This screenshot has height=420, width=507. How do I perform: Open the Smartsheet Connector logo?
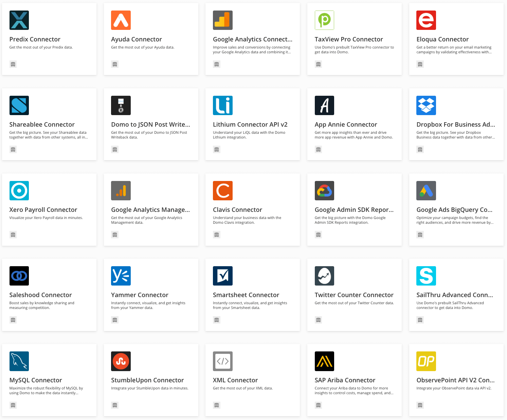click(x=223, y=276)
